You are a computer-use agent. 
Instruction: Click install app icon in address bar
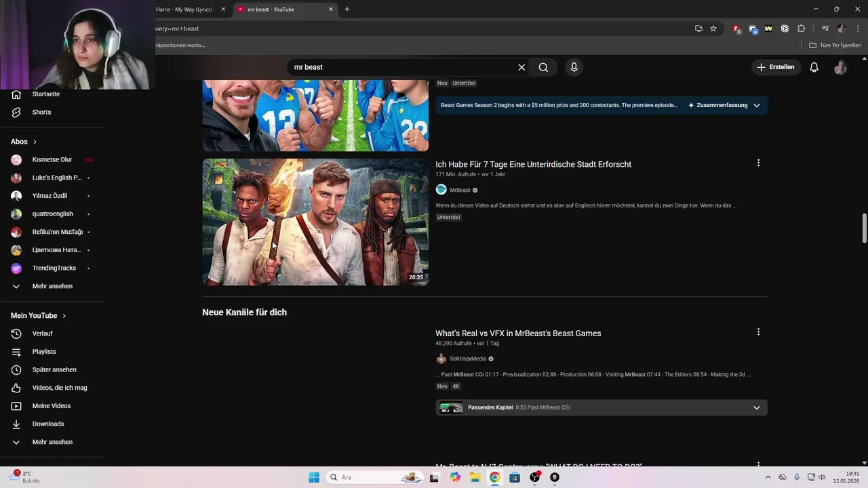(x=698, y=28)
